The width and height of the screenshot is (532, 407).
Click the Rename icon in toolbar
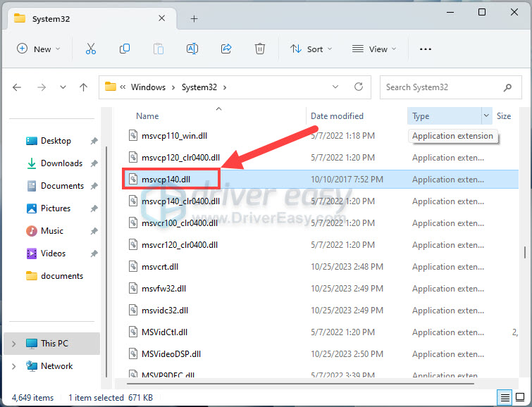click(x=192, y=49)
